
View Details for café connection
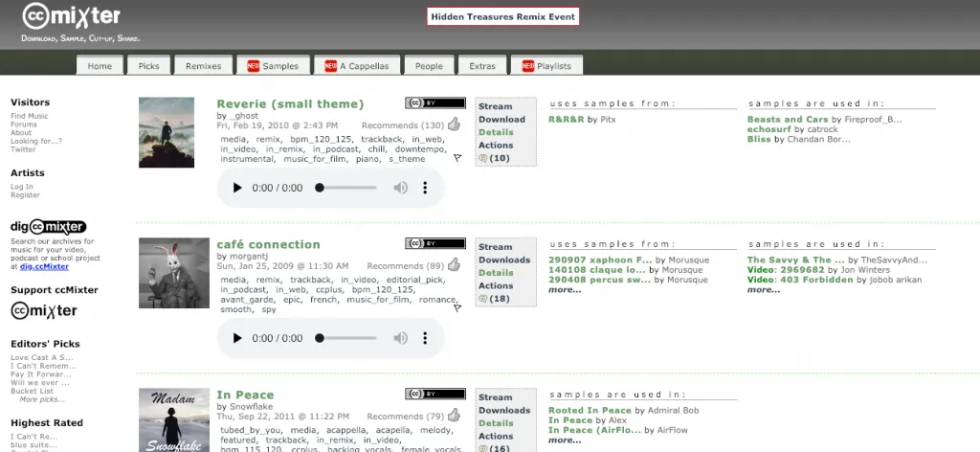496,273
